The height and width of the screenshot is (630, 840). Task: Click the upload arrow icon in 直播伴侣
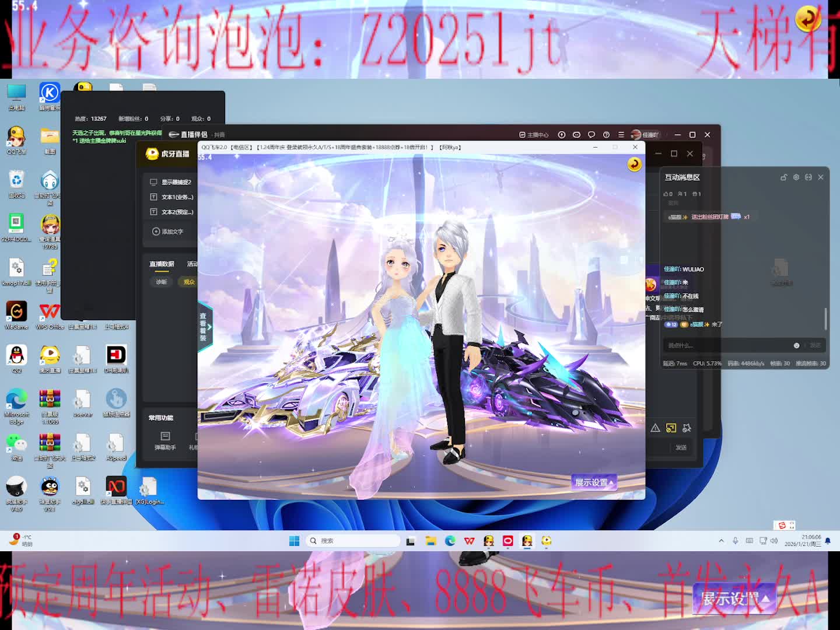562,135
